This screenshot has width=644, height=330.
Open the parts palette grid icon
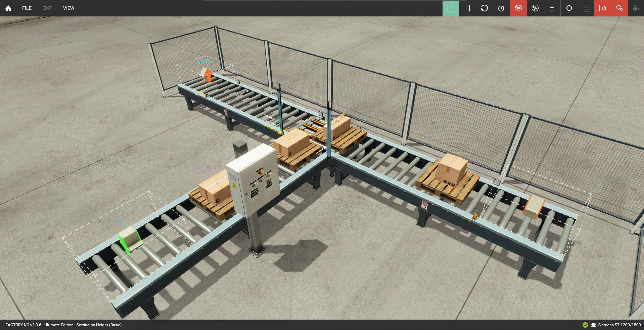coord(636,8)
